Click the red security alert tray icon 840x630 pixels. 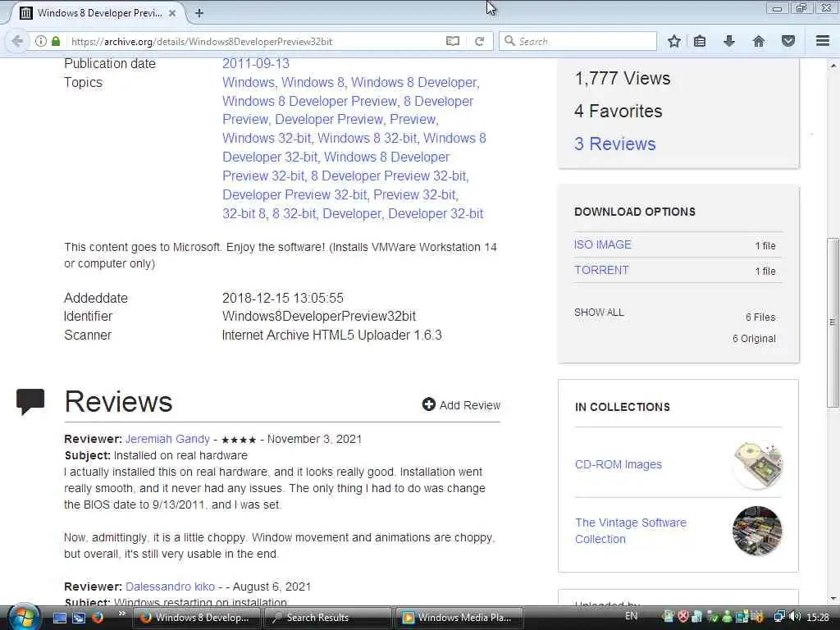point(683,617)
